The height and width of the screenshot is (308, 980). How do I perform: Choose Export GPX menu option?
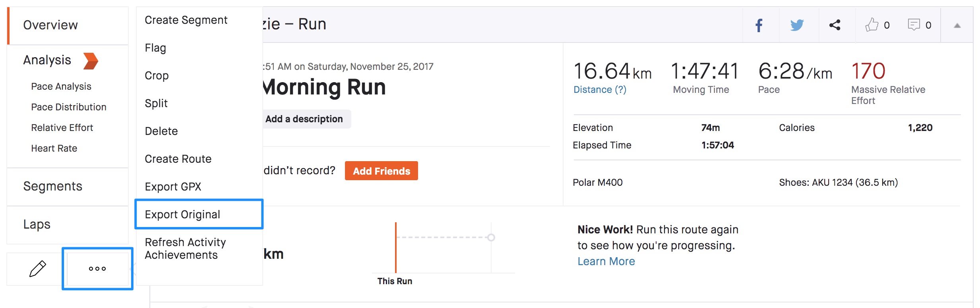[x=173, y=187]
